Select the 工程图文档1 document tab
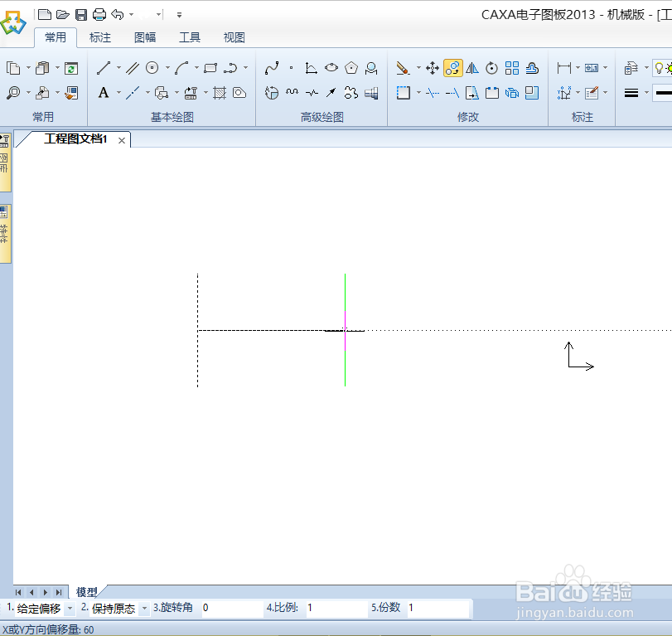 (x=75, y=139)
